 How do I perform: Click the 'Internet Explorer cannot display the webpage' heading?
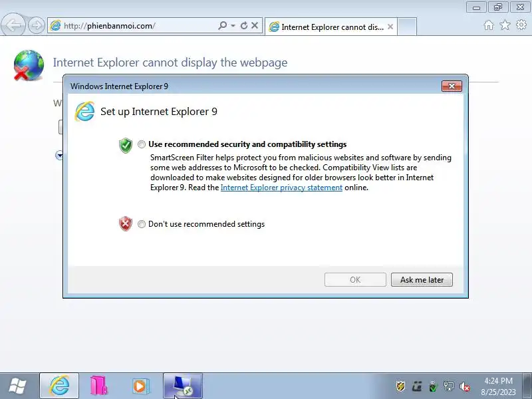[170, 63]
